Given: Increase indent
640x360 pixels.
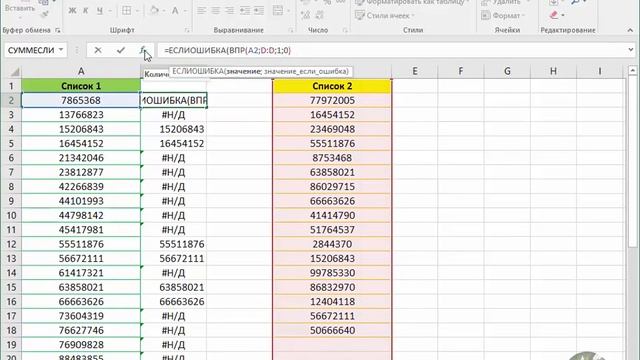Looking at the screenshot, I should (259, 11).
